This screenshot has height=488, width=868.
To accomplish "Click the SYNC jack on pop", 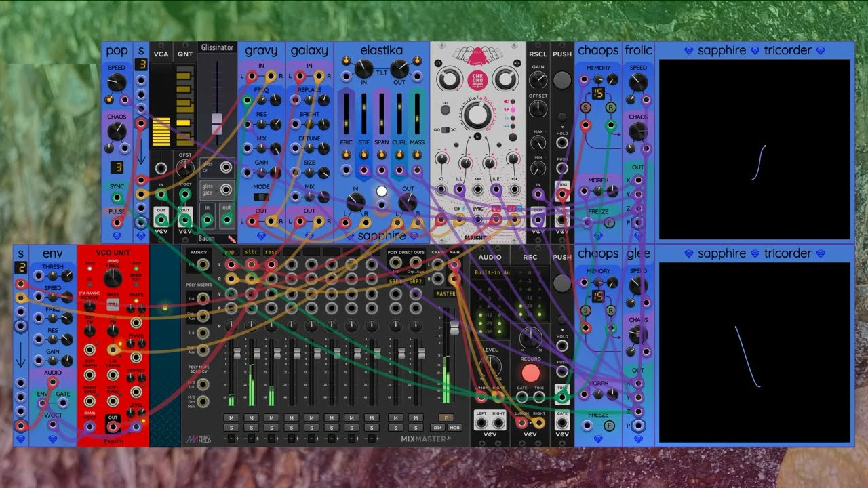I will [117, 198].
